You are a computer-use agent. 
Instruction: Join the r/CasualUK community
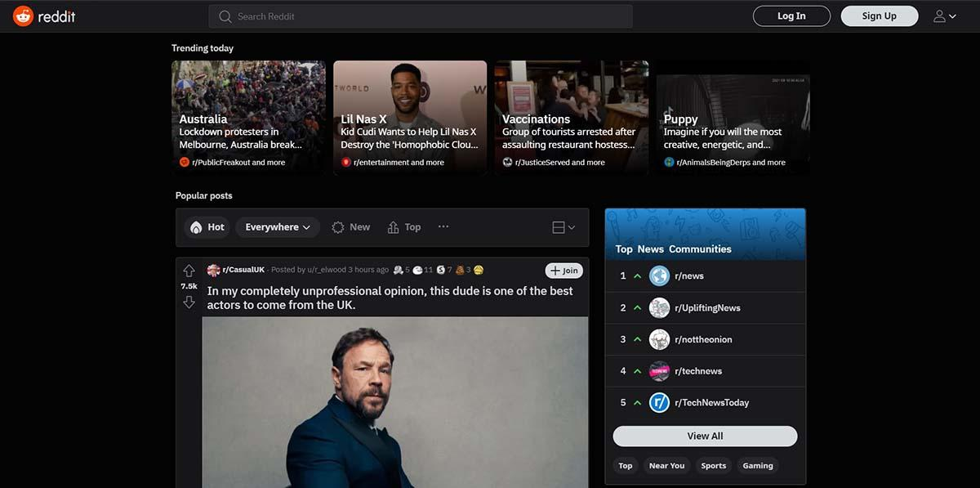point(564,271)
